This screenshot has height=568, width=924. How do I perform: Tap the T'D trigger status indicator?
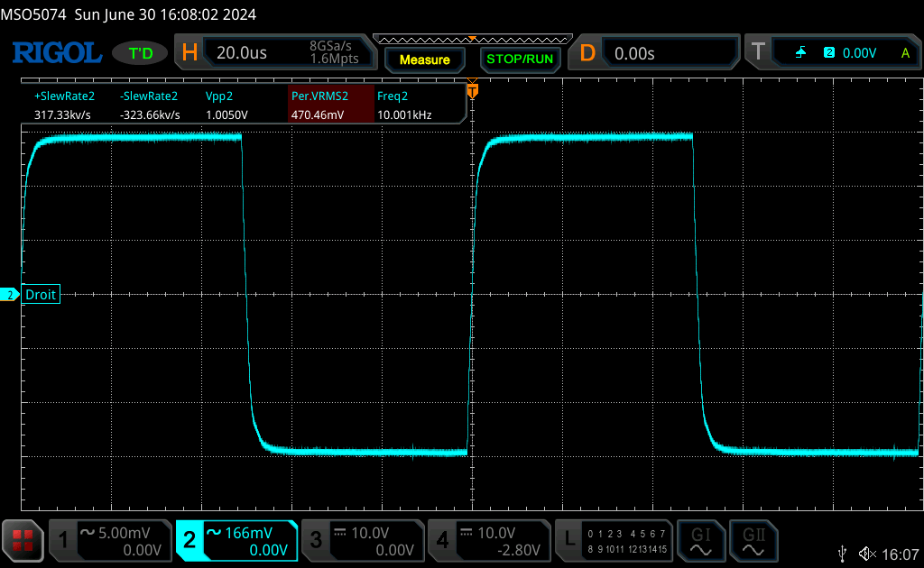click(x=140, y=53)
